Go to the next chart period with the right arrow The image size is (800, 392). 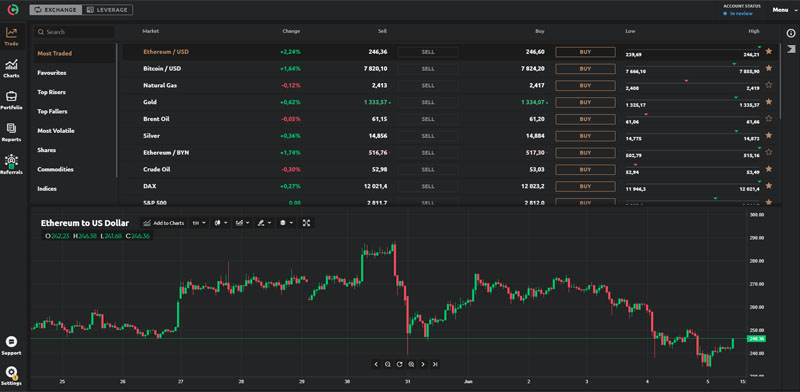click(423, 364)
